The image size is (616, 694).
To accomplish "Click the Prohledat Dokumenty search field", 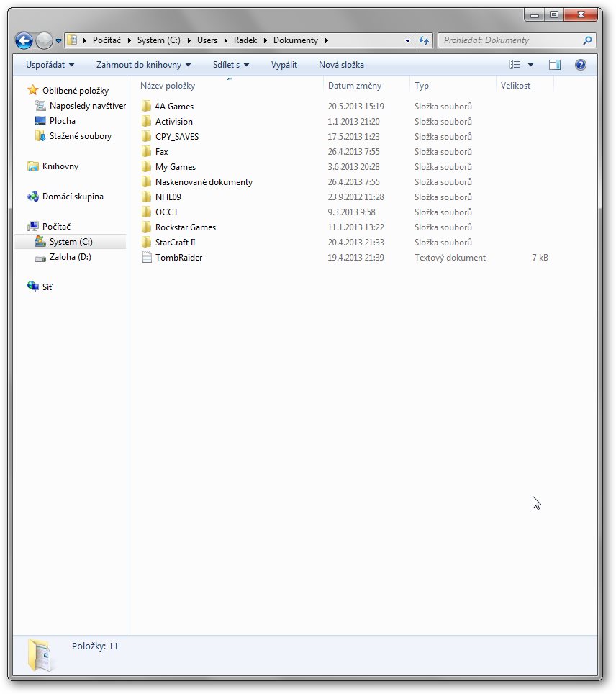I will coord(511,40).
